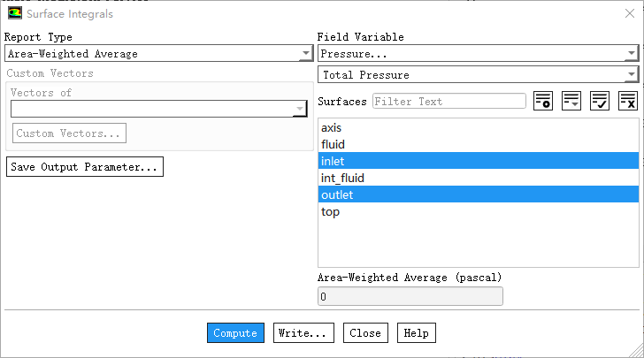The width and height of the screenshot is (644, 358).
Task: Click the deselect all surfaces icon
Action: [x=628, y=102]
